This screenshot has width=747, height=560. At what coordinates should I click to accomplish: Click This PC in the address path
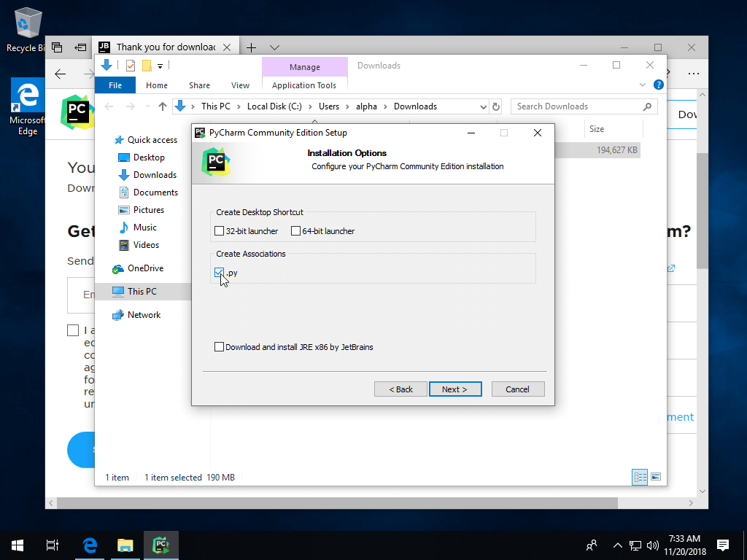(x=215, y=106)
